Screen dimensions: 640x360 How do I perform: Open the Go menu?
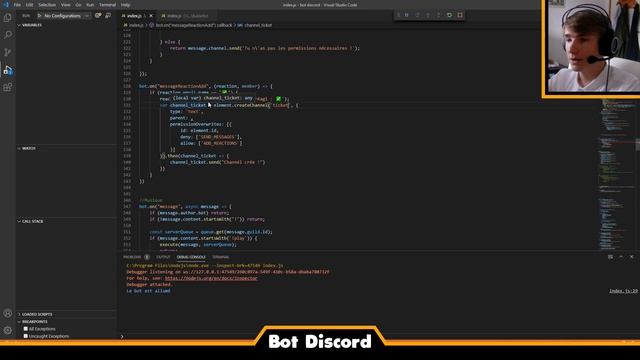click(78, 5)
